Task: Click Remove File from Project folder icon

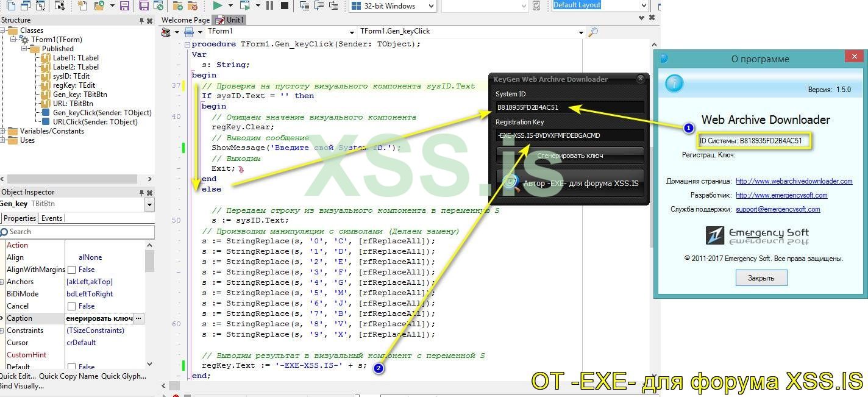Action: click(x=193, y=5)
